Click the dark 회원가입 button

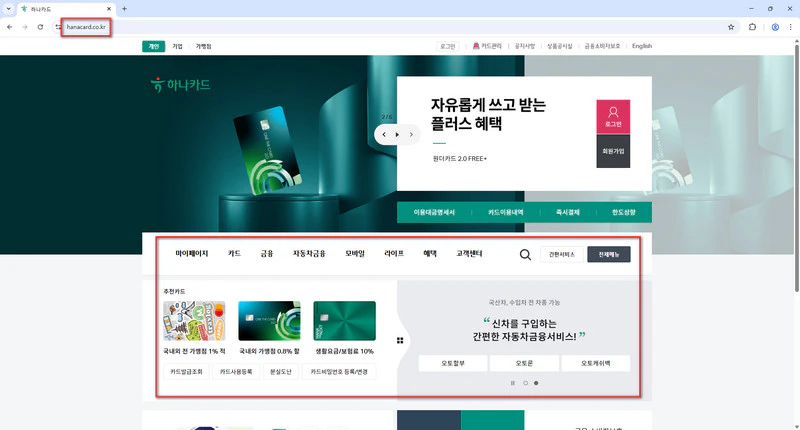pos(613,151)
